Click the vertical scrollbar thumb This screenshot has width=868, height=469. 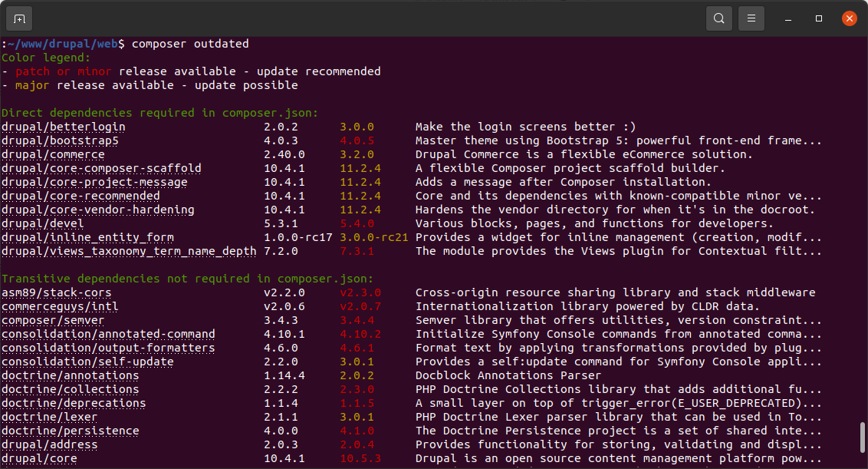click(863, 438)
